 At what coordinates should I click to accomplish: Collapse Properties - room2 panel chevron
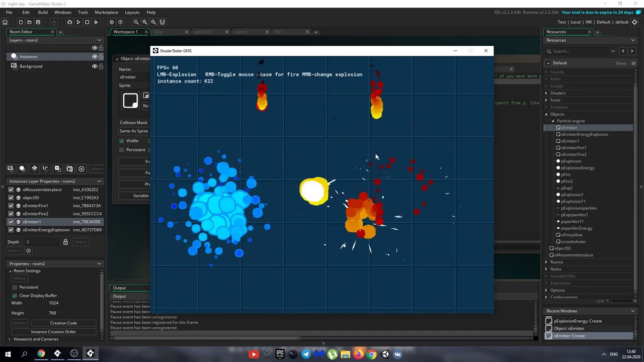tap(99, 263)
